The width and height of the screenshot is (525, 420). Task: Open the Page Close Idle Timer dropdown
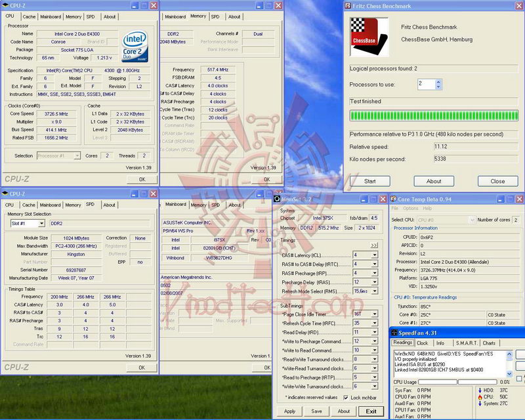tap(375, 314)
